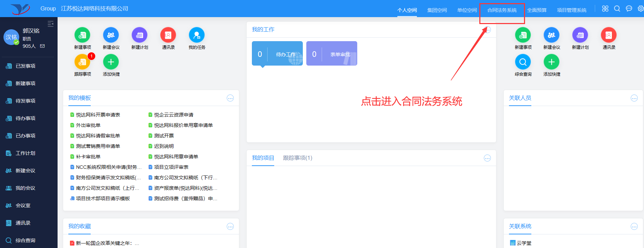
Task: Select 待办事项 in left sidebar
Action: [x=25, y=118]
